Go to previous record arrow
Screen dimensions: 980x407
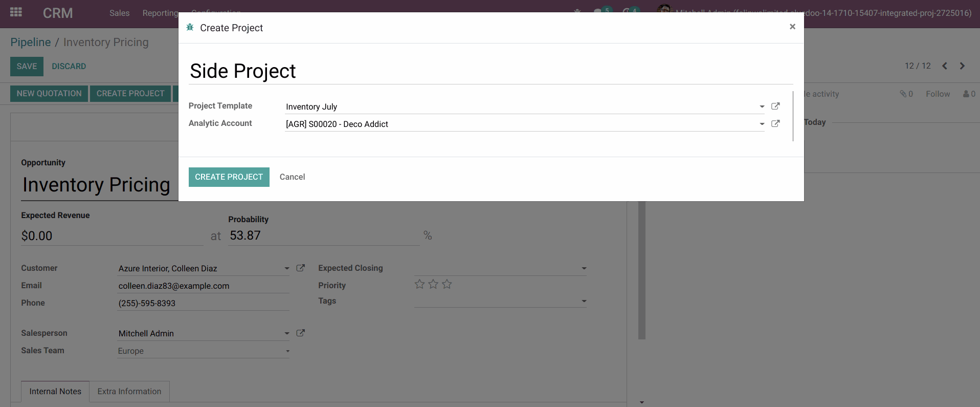click(945, 66)
